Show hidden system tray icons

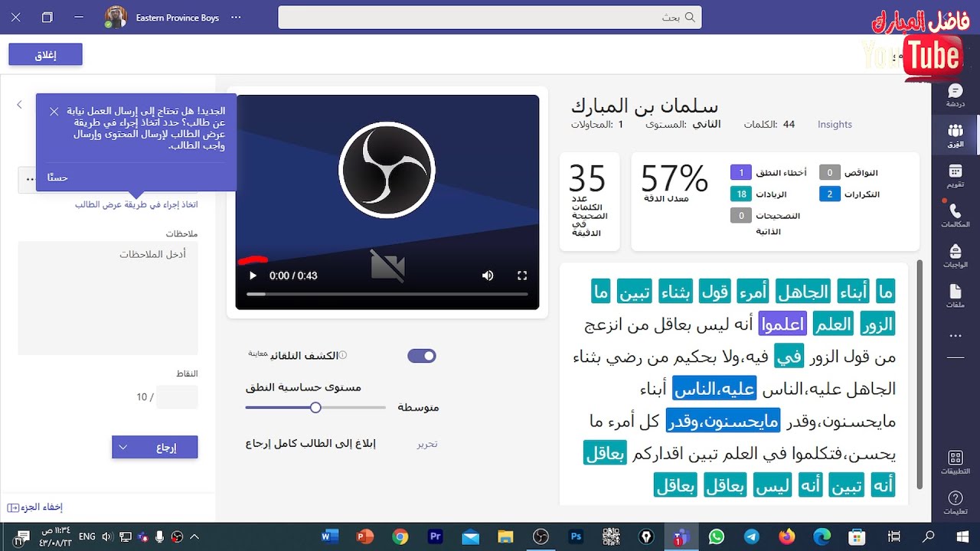tap(194, 536)
